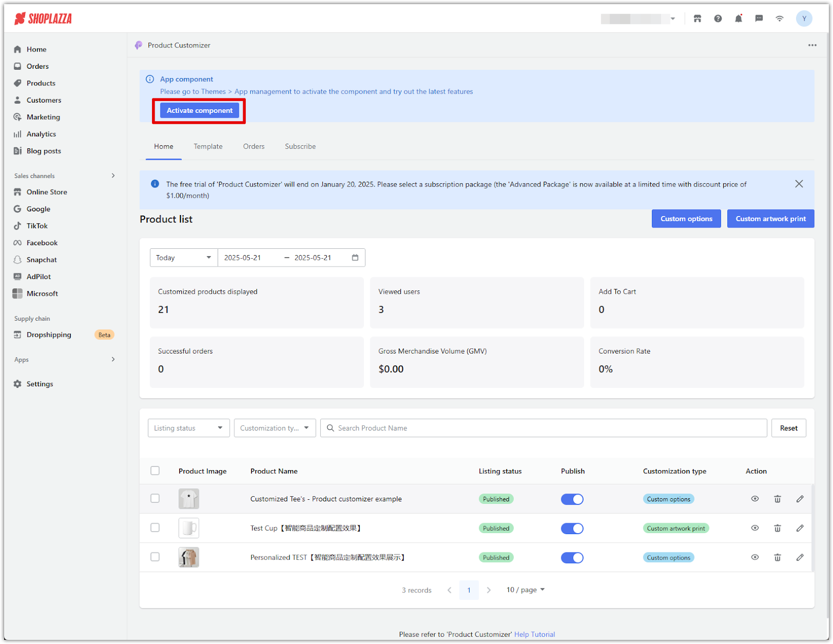This screenshot has width=833, height=644.
Task: Select all products checkbox in header
Action: (x=155, y=471)
